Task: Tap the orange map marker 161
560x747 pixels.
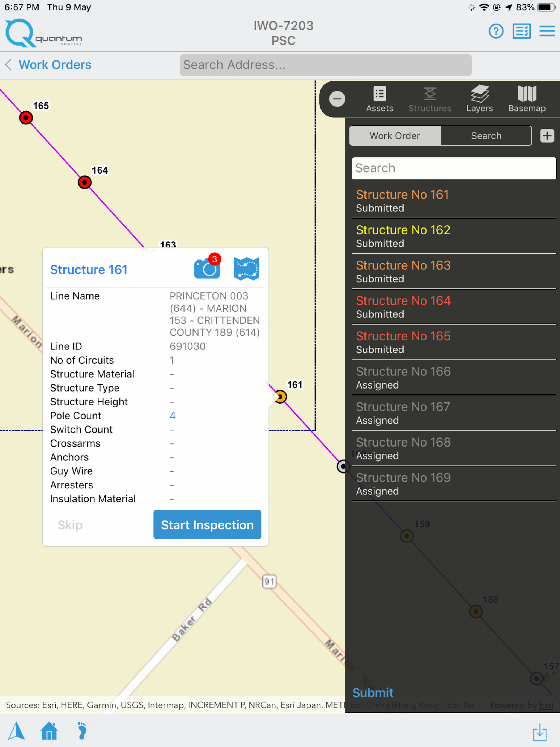Action: 280,397
